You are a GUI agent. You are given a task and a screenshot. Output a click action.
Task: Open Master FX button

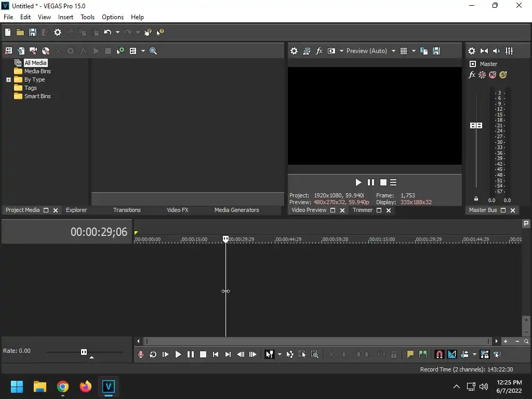(x=472, y=75)
